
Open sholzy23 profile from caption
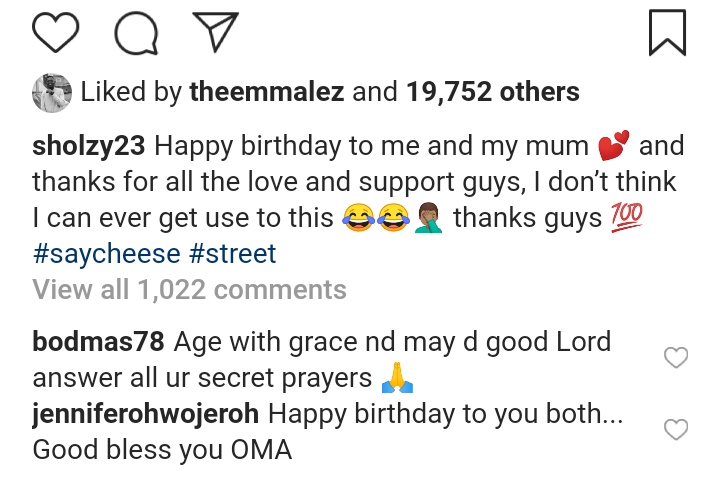[89, 147]
